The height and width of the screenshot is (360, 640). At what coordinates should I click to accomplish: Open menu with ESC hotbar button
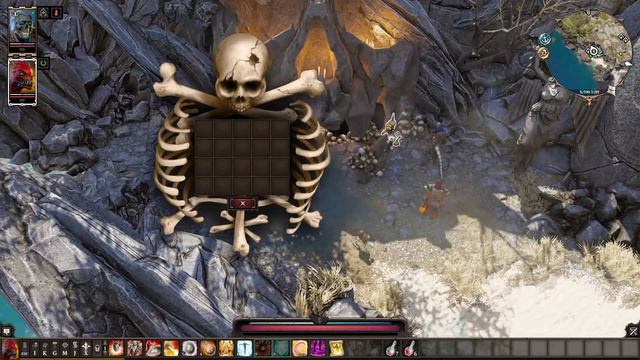(24, 349)
